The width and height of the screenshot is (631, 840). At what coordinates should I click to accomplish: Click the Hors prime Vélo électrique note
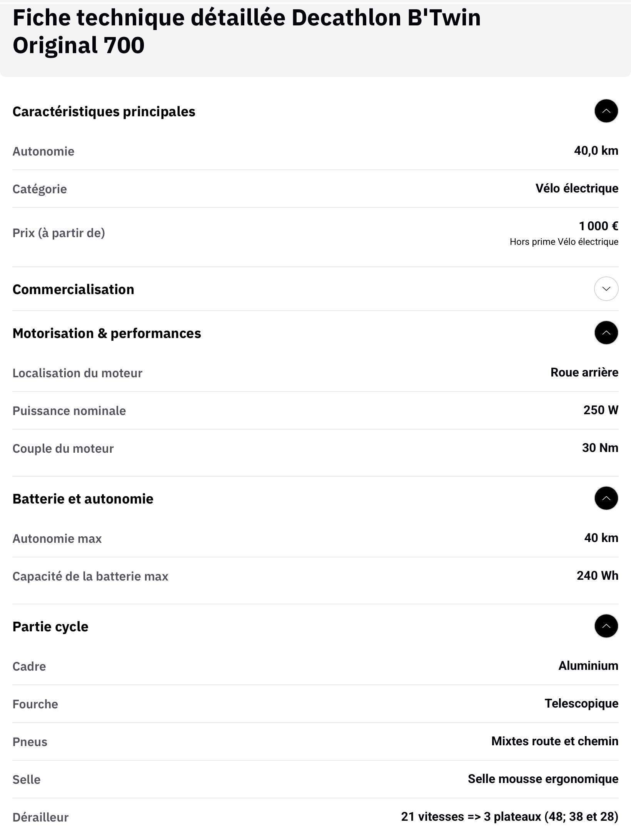(x=564, y=242)
